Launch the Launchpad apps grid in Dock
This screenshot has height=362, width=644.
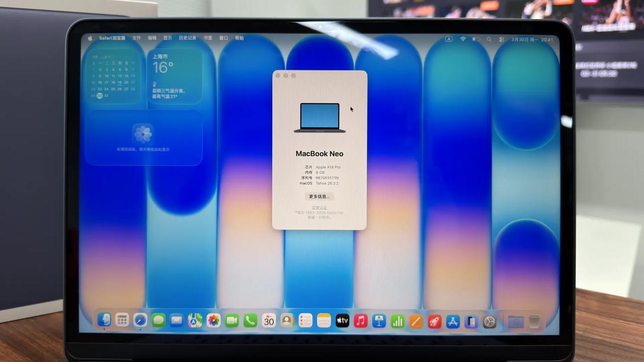click(x=122, y=320)
